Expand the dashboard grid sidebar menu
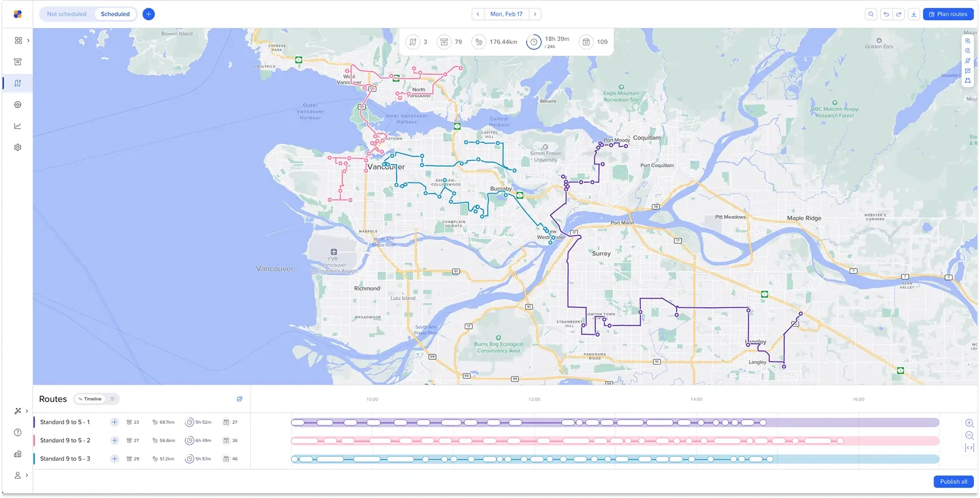Viewport: 980px width, 498px height. tap(18, 40)
